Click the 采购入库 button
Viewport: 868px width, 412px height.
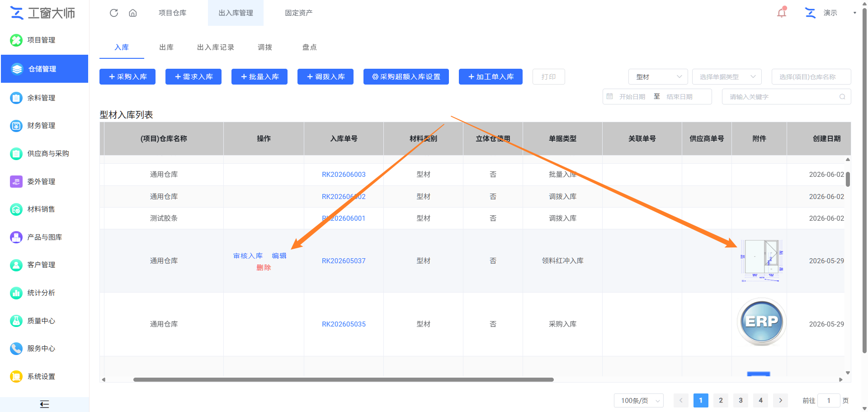[127, 77]
